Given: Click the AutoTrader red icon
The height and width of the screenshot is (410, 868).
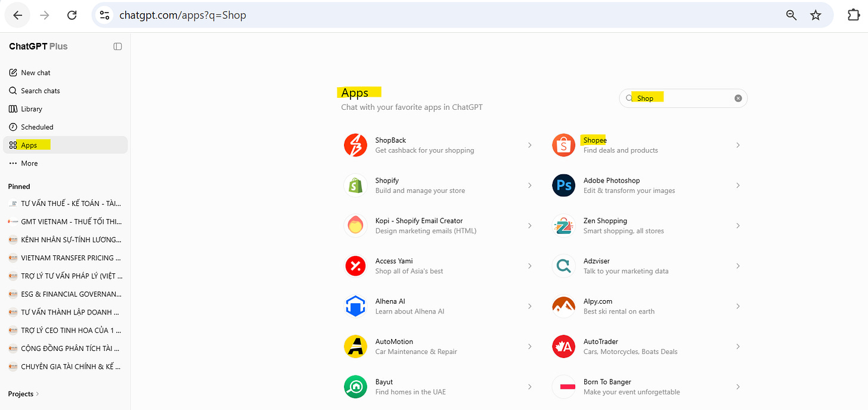Looking at the screenshot, I should tap(563, 347).
